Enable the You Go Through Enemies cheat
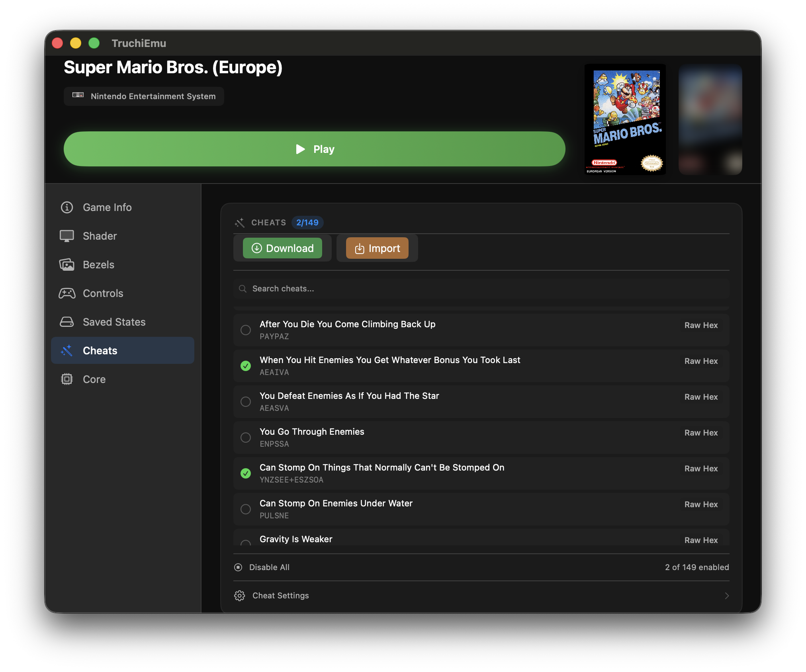This screenshot has height=672, width=806. point(246,438)
